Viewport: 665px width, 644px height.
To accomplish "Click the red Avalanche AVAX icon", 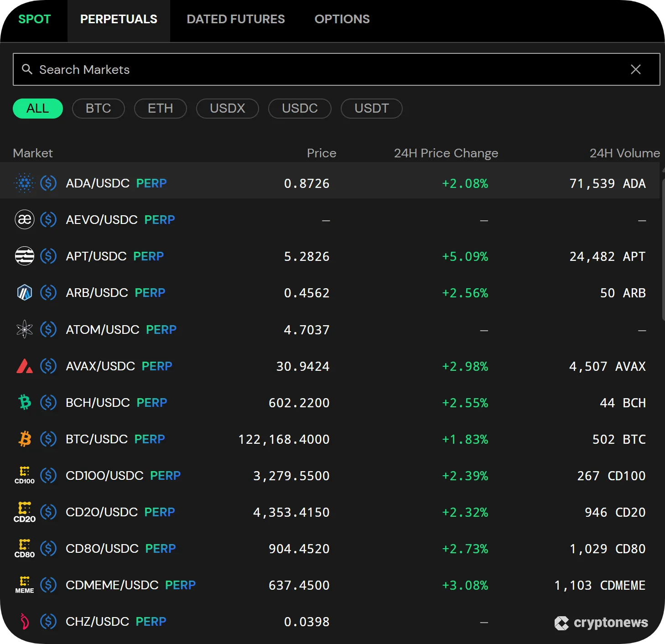I will click(25, 366).
